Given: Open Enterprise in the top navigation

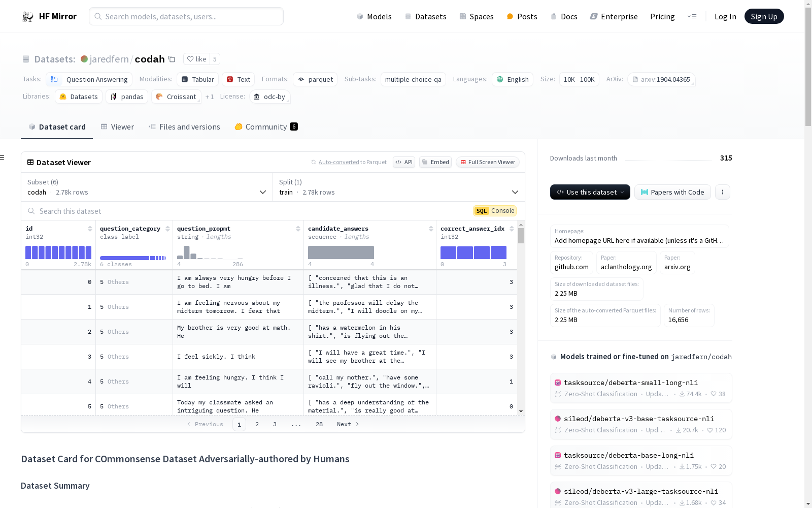Looking at the screenshot, I should tap(614, 17).
